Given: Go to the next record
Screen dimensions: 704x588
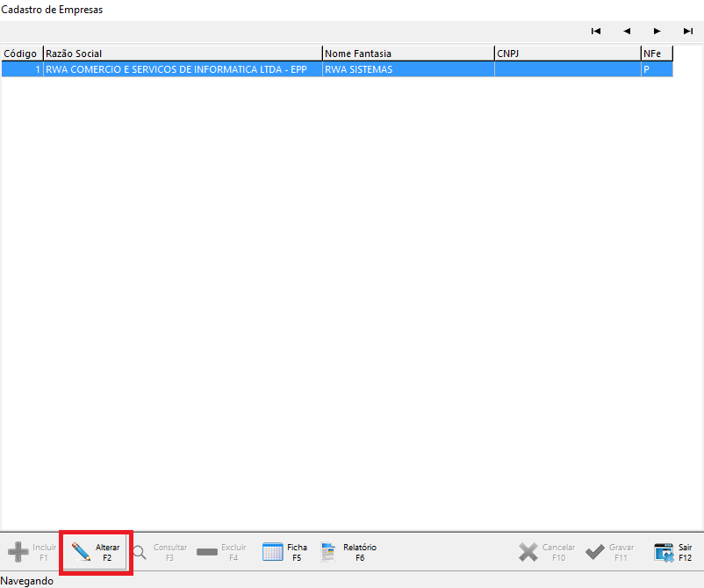Looking at the screenshot, I should point(657,31).
